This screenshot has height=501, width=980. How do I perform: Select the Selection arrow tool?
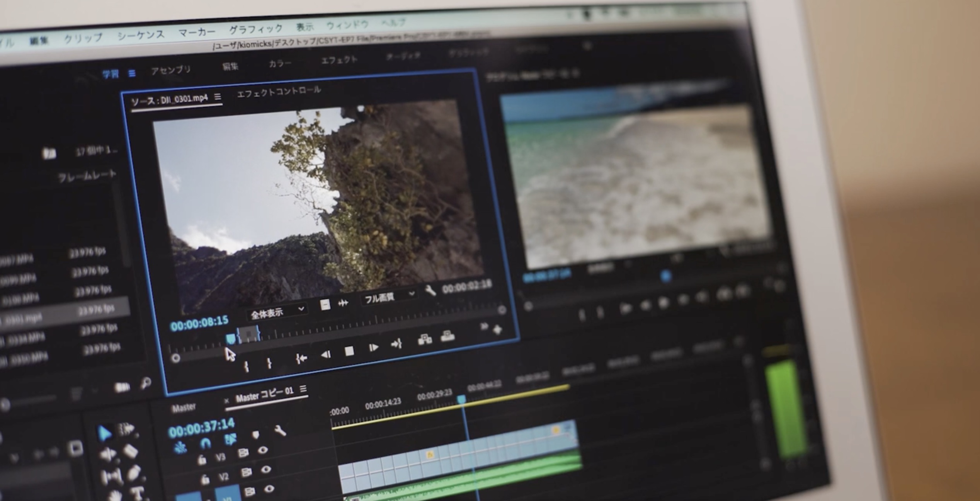click(x=104, y=433)
